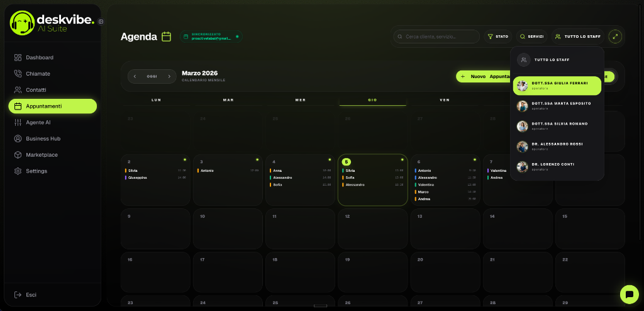The width and height of the screenshot is (644, 311).
Task: Open Antonio's appointment on day 3
Action: coord(228,171)
